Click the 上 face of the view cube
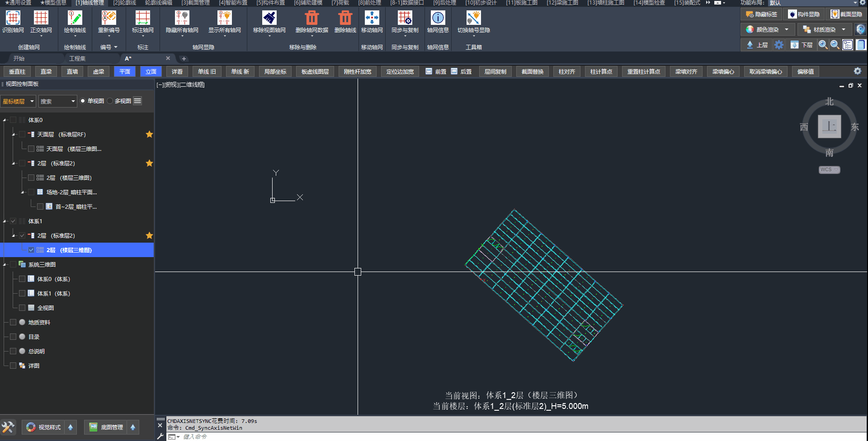868x441 pixels. click(x=829, y=127)
